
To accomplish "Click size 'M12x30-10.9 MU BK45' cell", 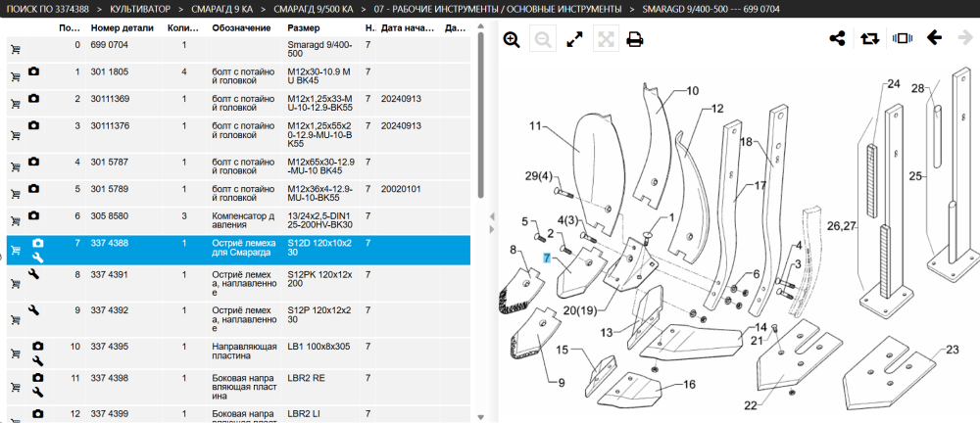I will (320, 76).
